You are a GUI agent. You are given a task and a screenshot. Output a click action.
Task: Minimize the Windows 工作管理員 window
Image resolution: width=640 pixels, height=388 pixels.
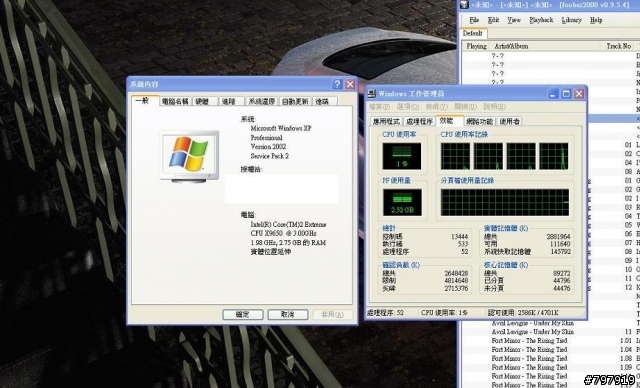click(x=553, y=94)
